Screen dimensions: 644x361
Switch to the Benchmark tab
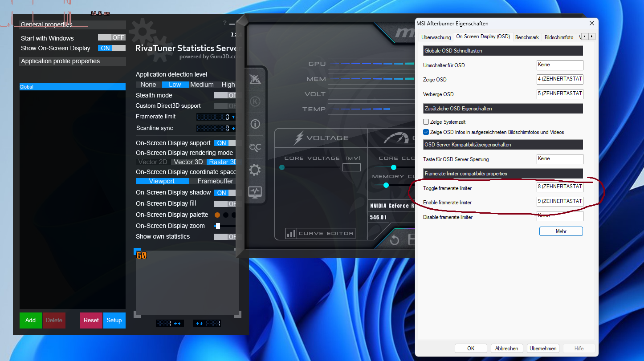pos(527,37)
